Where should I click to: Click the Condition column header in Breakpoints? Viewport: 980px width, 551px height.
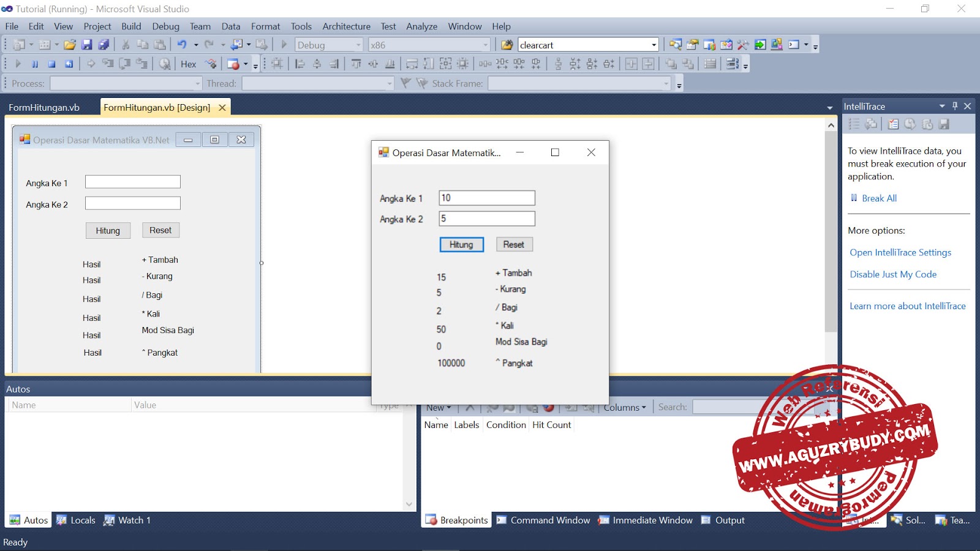(506, 425)
